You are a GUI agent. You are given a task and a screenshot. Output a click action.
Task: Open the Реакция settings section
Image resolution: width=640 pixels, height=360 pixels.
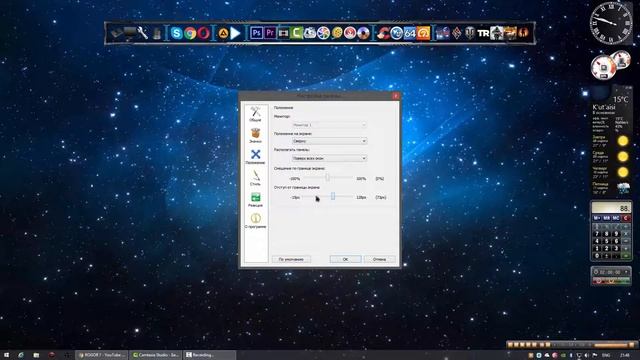click(x=256, y=200)
